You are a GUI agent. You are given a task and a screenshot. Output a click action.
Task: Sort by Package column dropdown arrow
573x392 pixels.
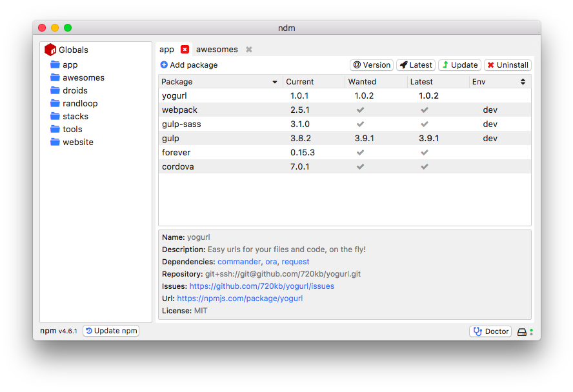pyautogui.click(x=275, y=82)
